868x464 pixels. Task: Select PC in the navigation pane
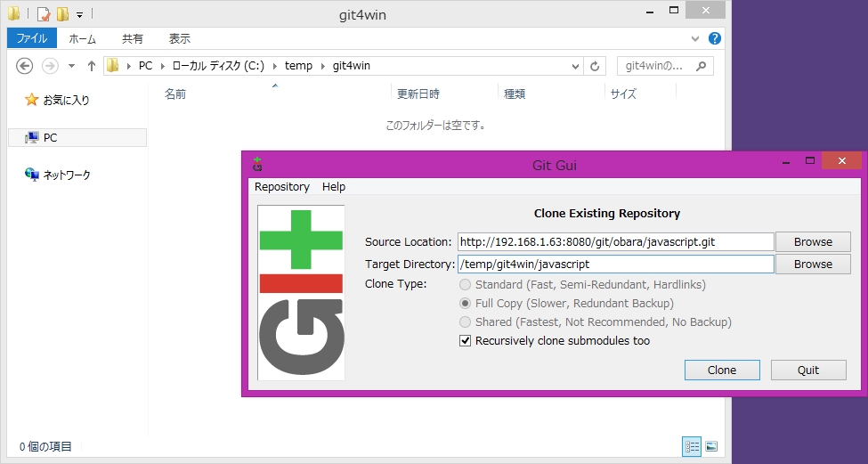tap(77, 137)
